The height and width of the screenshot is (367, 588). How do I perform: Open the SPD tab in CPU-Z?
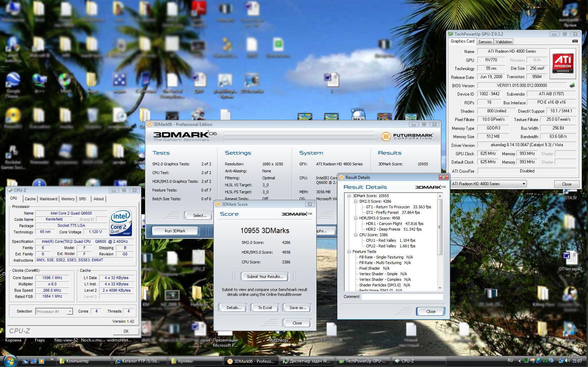[x=82, y=199]
